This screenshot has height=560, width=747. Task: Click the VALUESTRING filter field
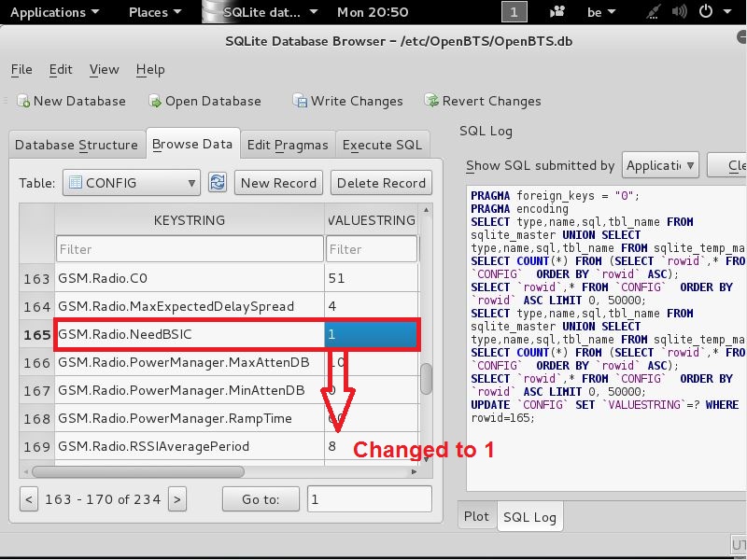371,249
